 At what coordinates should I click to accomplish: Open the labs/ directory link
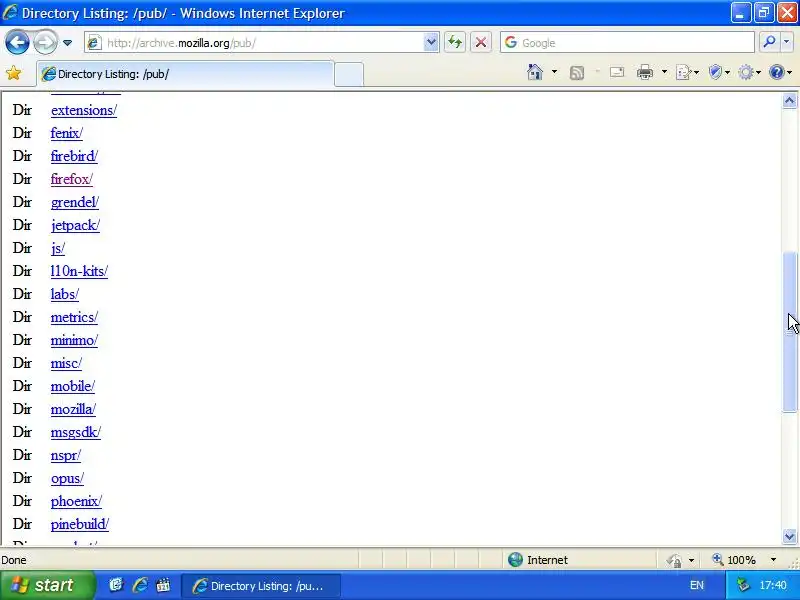(64, 294)
